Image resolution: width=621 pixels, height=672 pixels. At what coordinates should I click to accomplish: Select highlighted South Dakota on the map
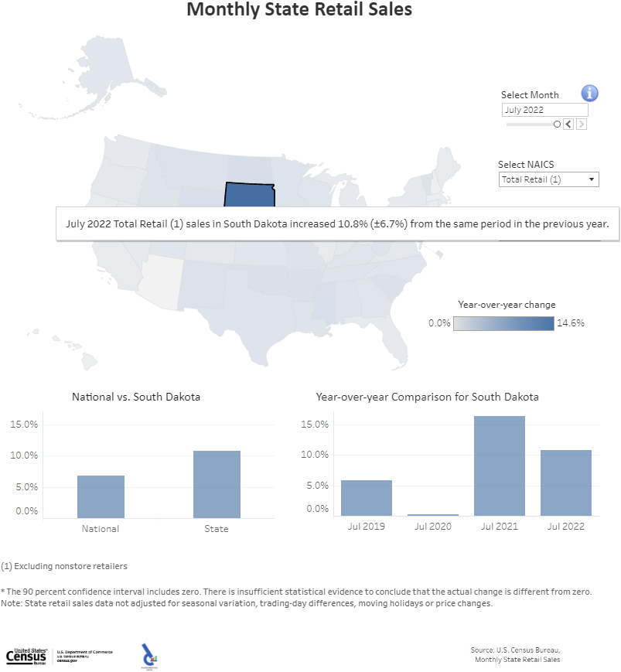tap(249, 195)
